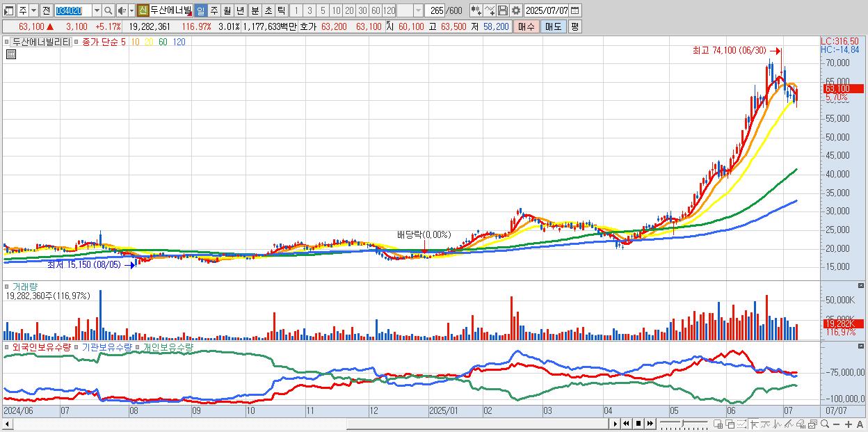The height and width of the screenshot is (432, 868).
Task: Click the overlapping squares icon in bottom toolbar
Action: pos(730,424)
